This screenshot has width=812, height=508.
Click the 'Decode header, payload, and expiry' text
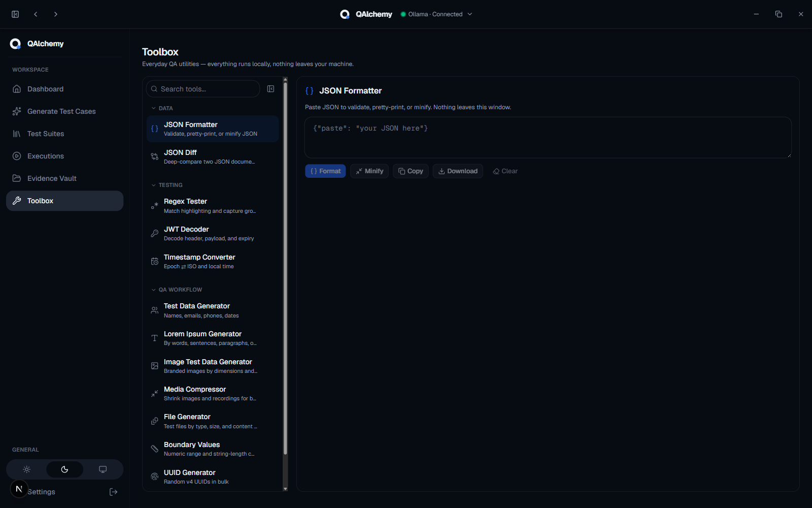209,239
